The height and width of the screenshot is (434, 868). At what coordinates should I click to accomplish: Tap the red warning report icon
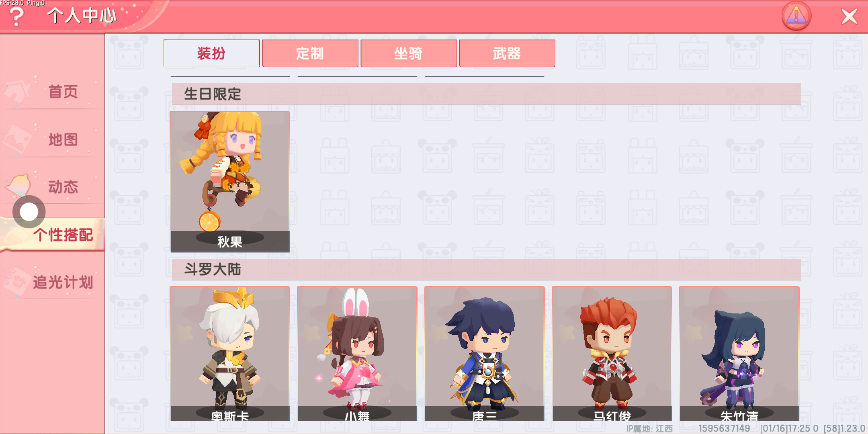pos(796,16)
